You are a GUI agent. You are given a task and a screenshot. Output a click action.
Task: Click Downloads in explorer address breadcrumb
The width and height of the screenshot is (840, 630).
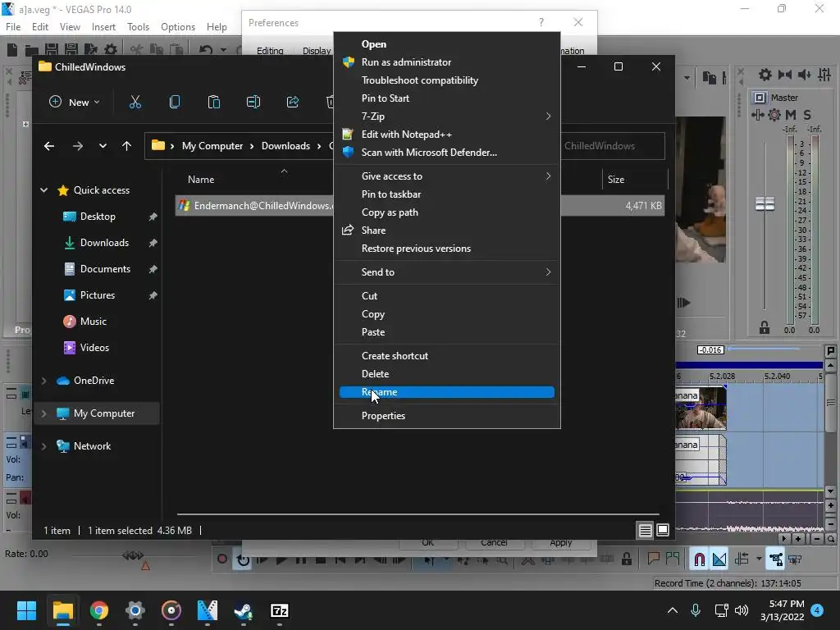285,146
